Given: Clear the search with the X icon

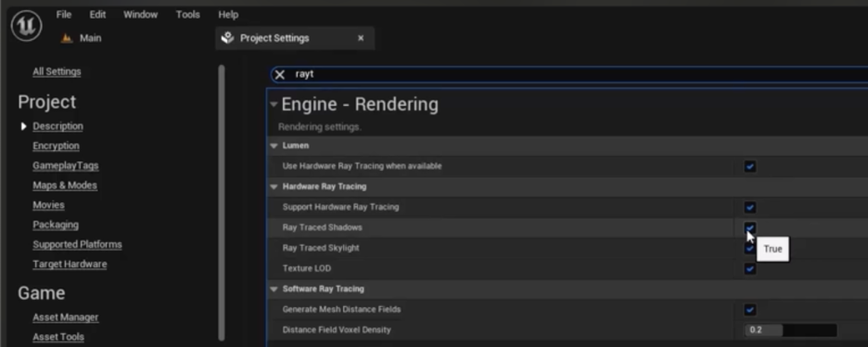Looking at the screenshot, I should pos(280,75).
